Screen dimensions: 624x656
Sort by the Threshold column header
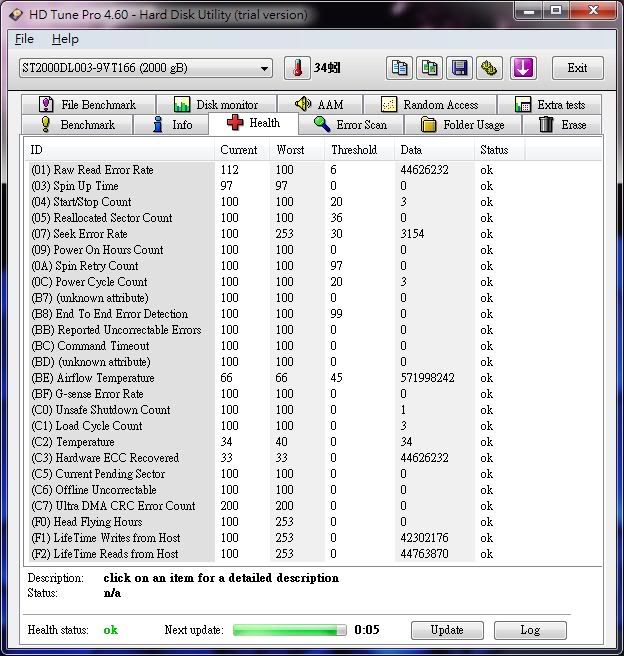point(360,150)
